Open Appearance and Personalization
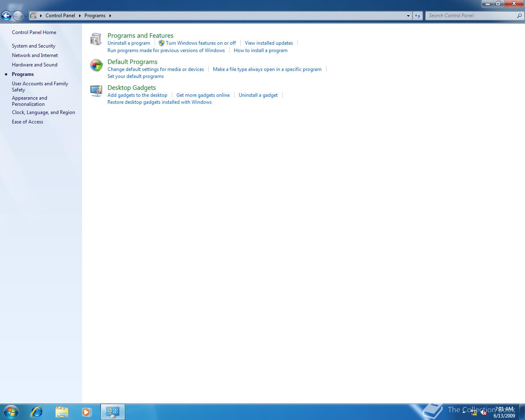The image size is (525, 420). [30, 101]
